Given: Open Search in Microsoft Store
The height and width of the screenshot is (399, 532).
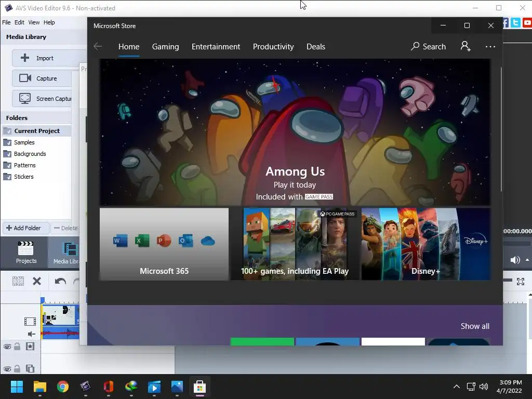Looking at the screenshot, I should [428, 46].
